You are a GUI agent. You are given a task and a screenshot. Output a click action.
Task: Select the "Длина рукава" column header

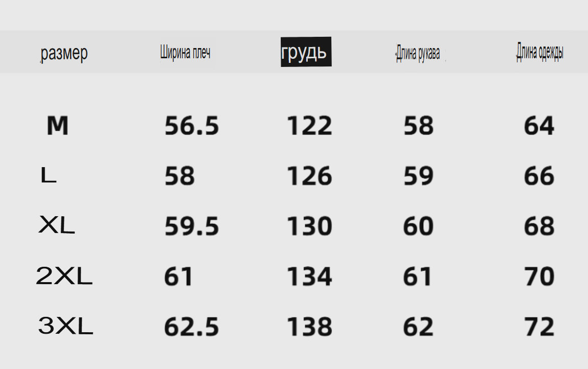tap(418, 53)
